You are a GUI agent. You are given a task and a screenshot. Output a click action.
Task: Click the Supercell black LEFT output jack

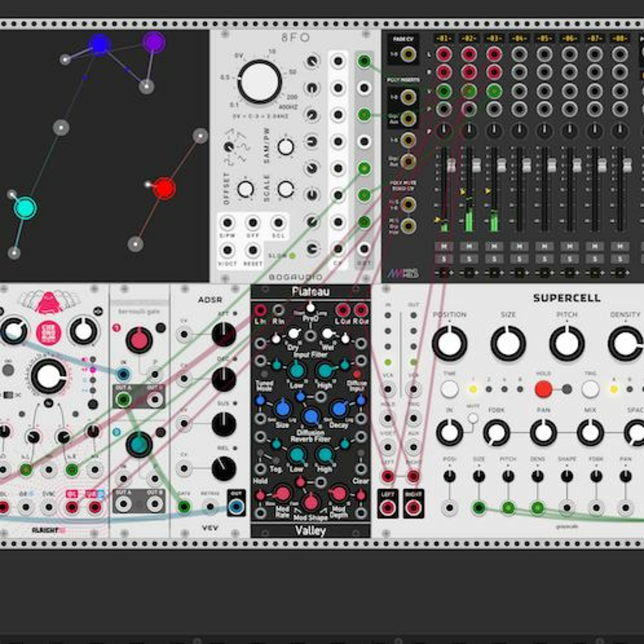click(387, 508)
